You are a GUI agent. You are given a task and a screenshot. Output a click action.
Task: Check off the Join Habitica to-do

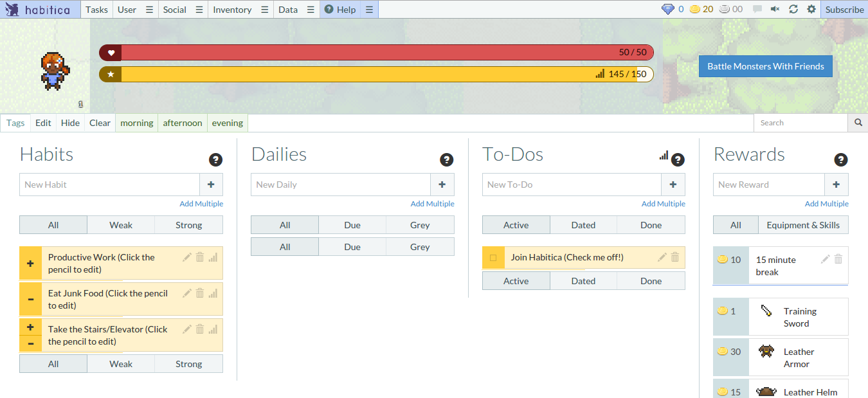493,258
